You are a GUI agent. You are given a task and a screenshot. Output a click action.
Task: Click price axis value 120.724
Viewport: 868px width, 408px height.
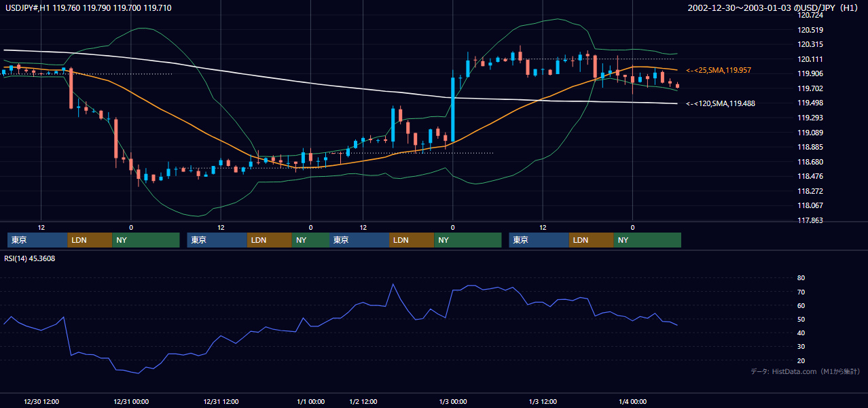tap(811, 15)
